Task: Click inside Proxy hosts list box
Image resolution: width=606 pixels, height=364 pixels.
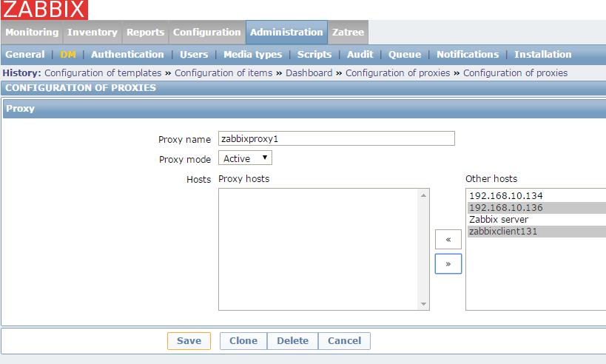Action: pyautogui.click(x=324, y=249)
